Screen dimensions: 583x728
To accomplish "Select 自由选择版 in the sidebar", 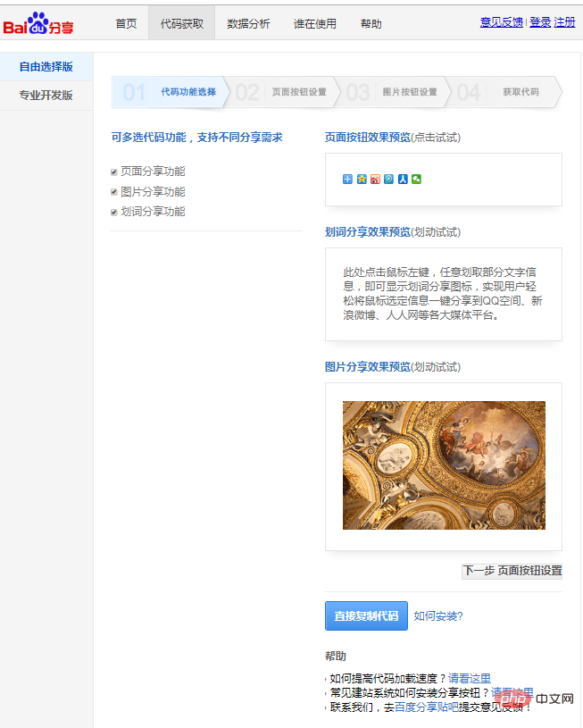I will point(46,67).
